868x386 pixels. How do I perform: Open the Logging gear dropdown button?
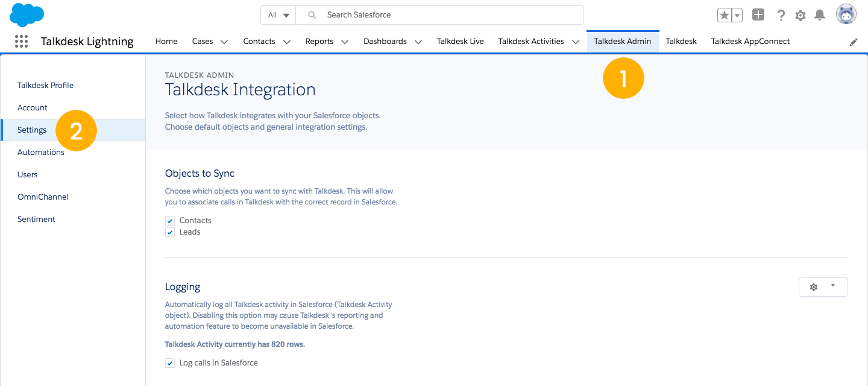(823, 287)
